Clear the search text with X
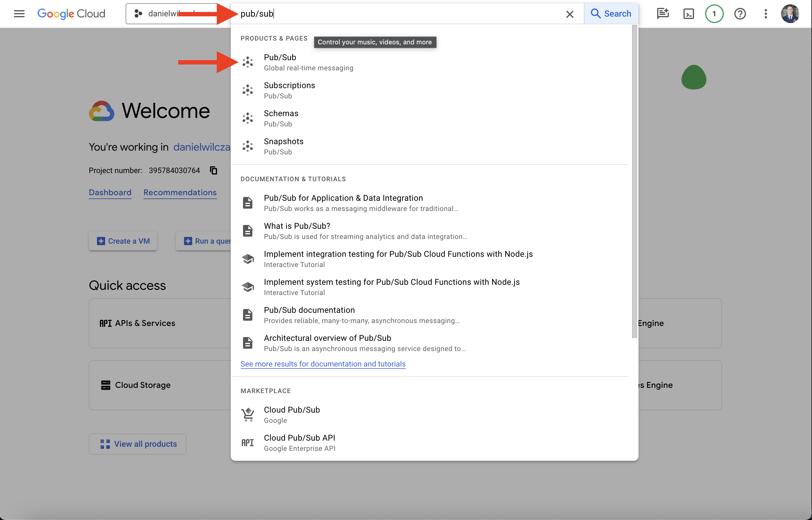 (570, 14)
